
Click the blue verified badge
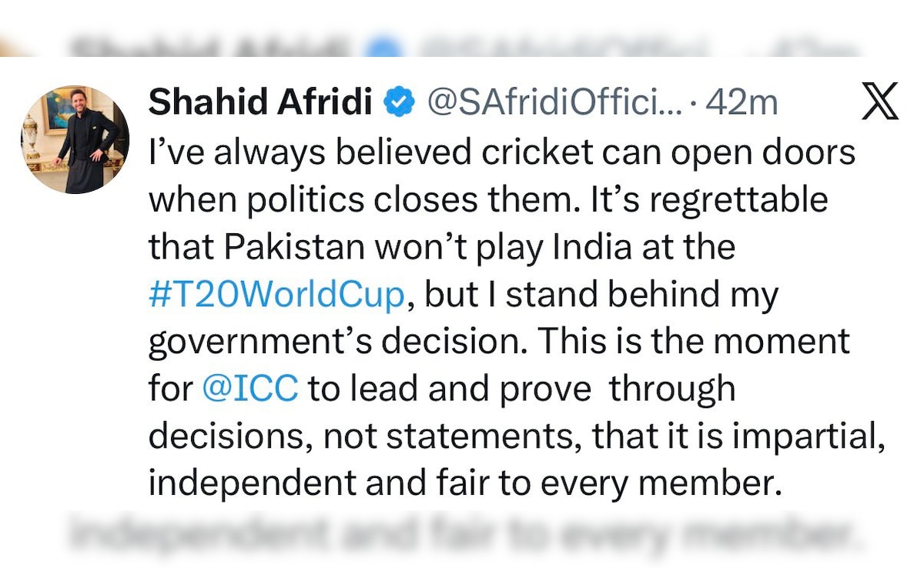[x=399, y=102]
